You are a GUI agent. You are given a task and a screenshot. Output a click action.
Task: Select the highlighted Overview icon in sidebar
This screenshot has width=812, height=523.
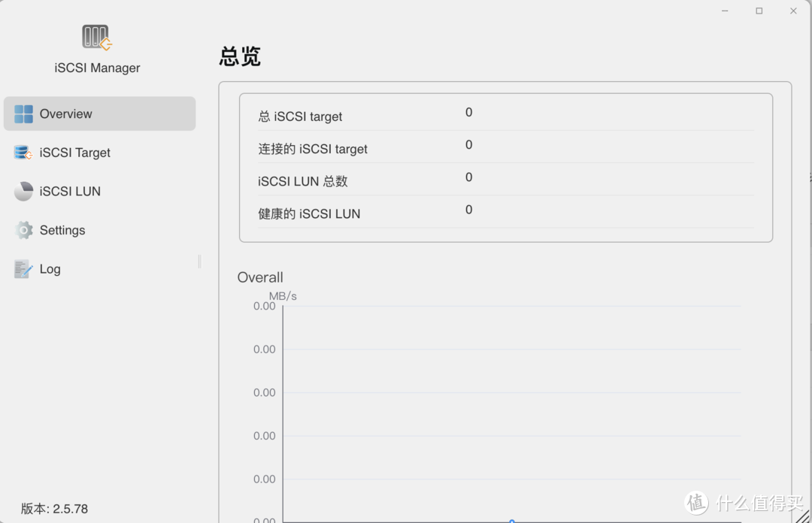pyautogui.click(x=22, y=113)
